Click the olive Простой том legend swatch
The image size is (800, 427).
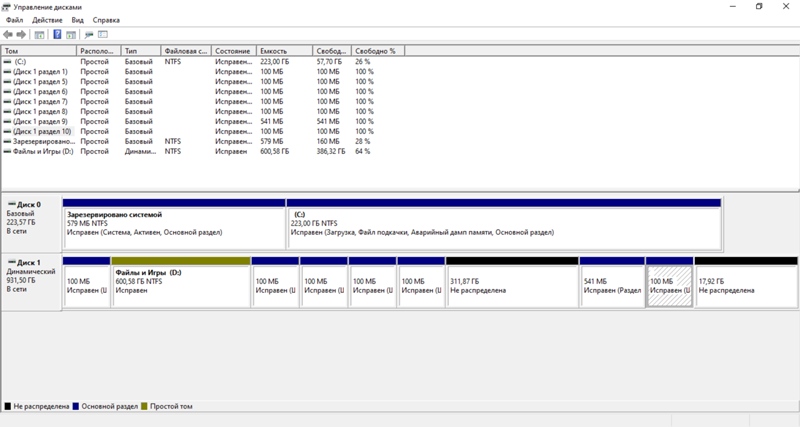[x=143, y=407]
